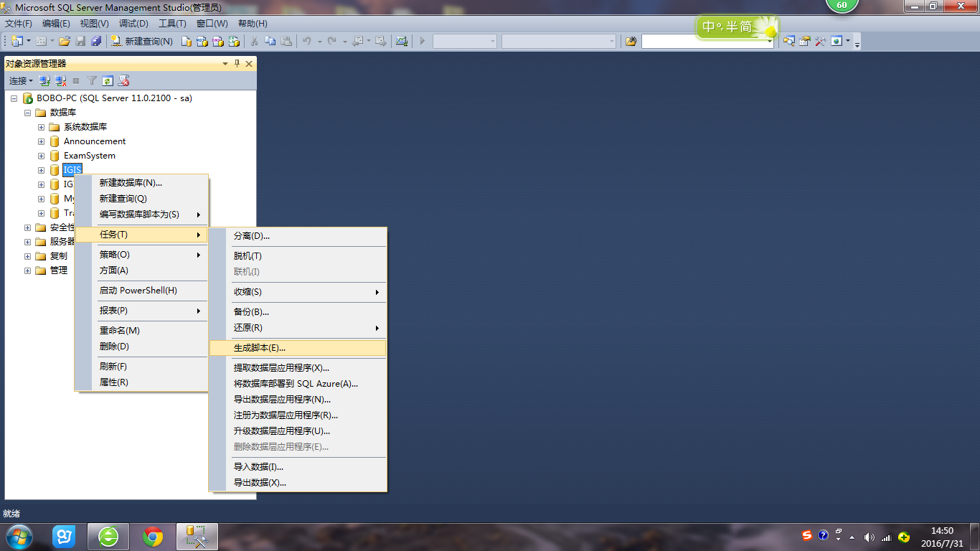
Task: Expand the 系统数据库 folder node
Action: tap(42, 127)
